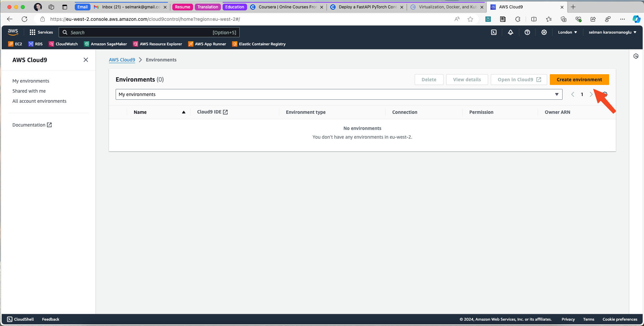Add this page to favorites with star icon

(470, 19)
